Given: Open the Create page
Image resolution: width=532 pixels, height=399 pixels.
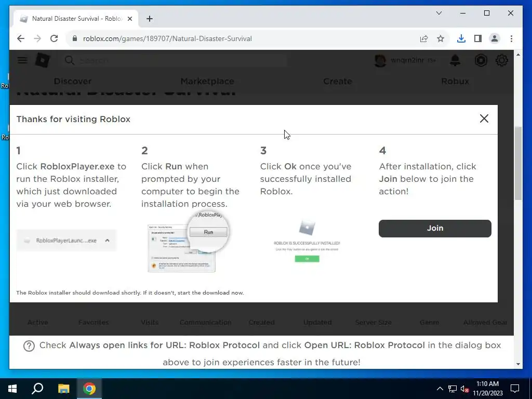Looking at the screenshot, I should (x=338, y=82).
